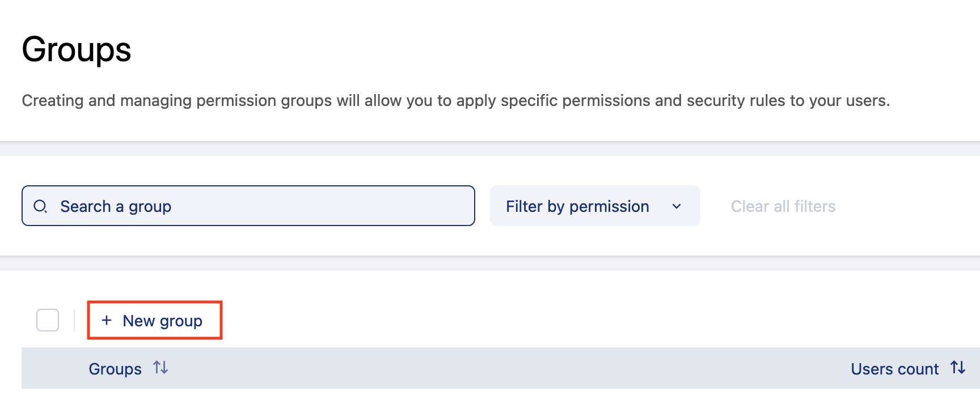This screenshot has height=400, width=980.
Task: Click the plus icon beside New group
Action: (x=107, y=321)
